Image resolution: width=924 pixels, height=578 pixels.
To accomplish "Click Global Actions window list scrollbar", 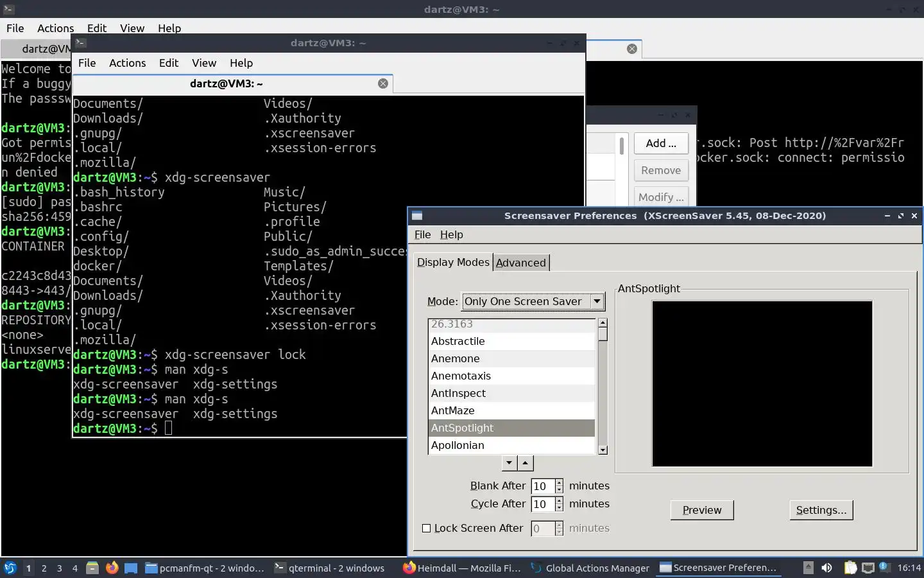I will pos(622,146).
